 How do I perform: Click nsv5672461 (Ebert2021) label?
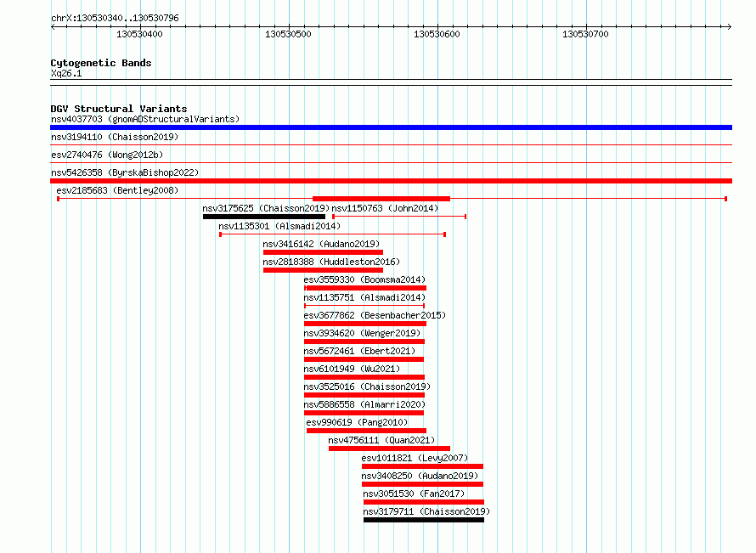pos(359,351)
